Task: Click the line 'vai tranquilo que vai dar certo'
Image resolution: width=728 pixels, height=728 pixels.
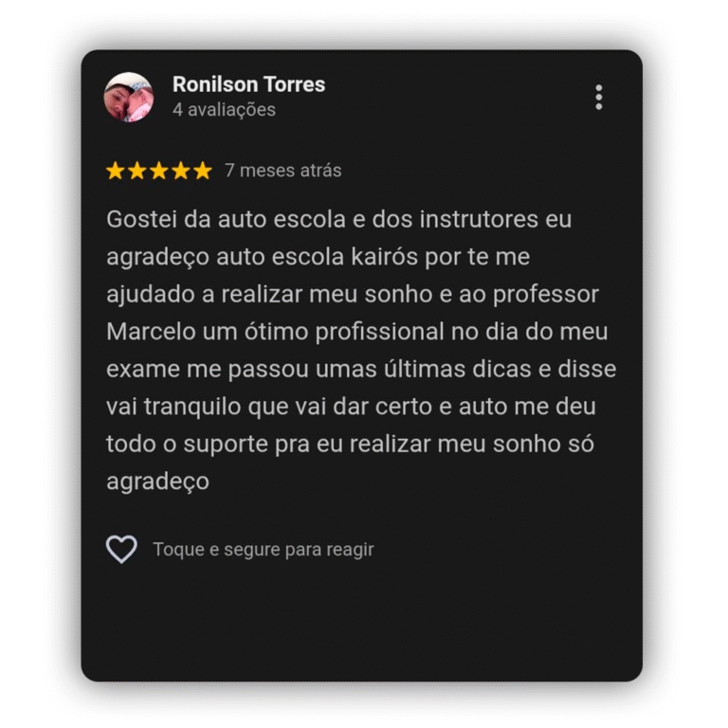Action: 269,407
